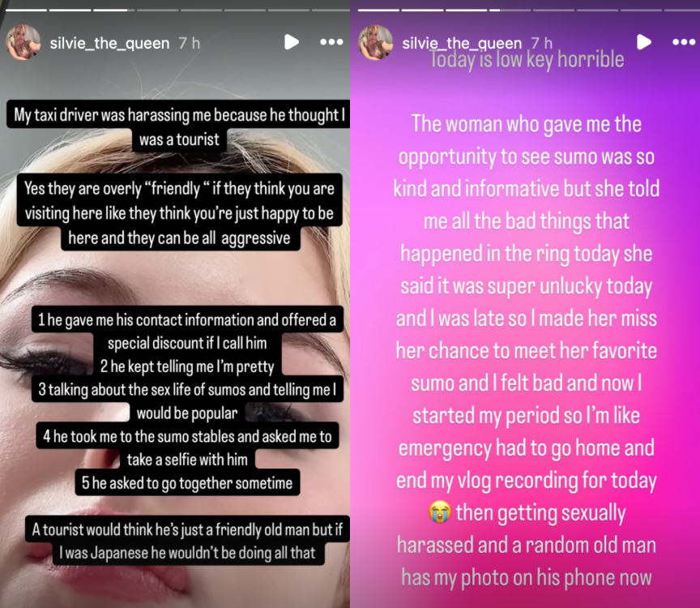Select the partially filled fourth segment on pink story
700x608 pixels.
[x=510, y=10]
